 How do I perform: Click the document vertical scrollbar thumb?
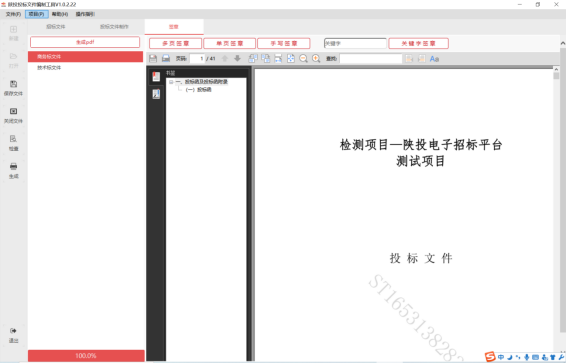coord(556,75)
